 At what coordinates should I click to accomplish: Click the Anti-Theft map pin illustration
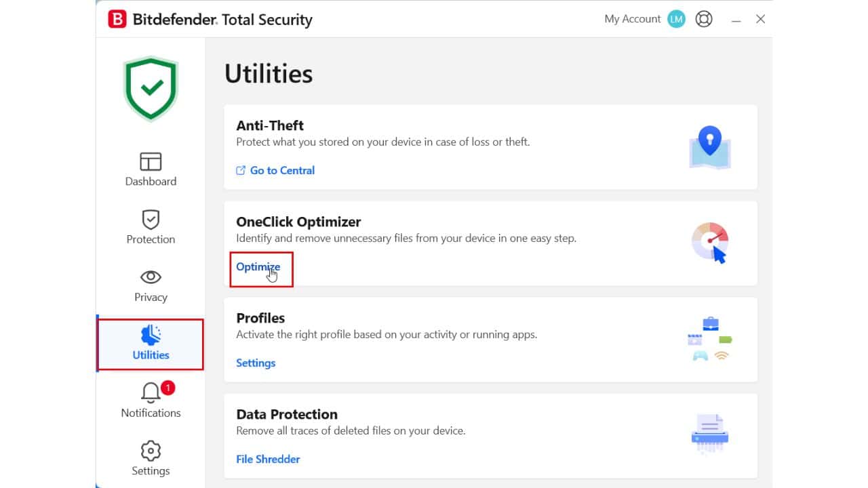pyautogui.click(x=709, y=147)
